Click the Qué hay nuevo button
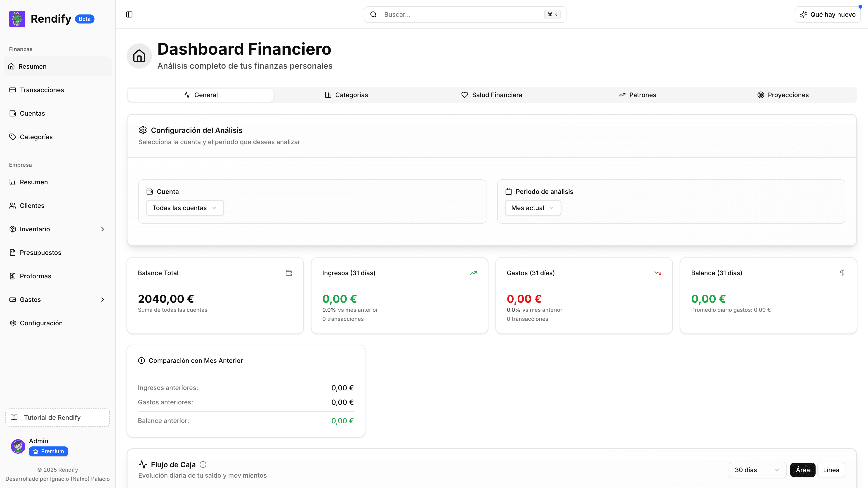This screenshot has width=868, height=488. tap(828, 14)
